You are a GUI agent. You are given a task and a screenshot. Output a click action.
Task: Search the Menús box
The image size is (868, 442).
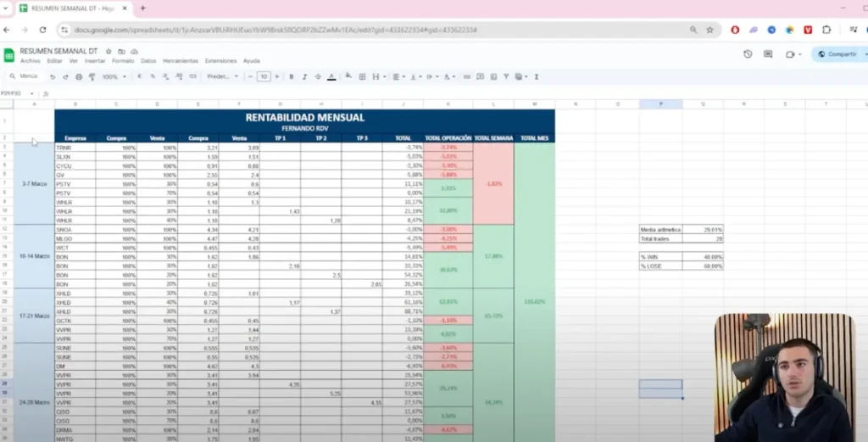[x=25, y=76]
